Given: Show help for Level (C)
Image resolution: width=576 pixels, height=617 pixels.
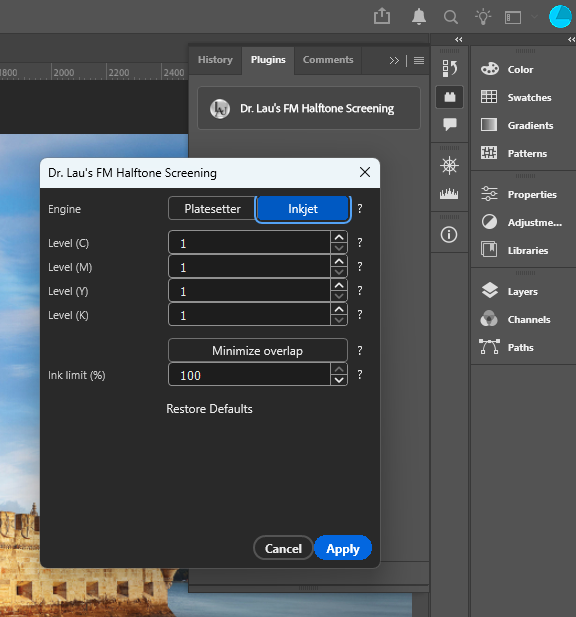Looking at the screenshot, I should coord(360,242).
